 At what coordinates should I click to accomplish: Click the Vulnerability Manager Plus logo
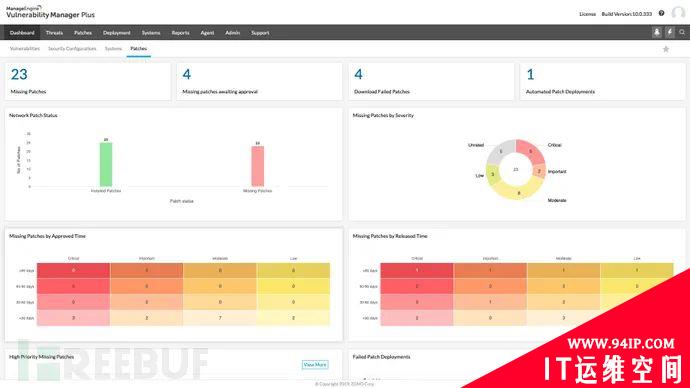click(50, 12)
